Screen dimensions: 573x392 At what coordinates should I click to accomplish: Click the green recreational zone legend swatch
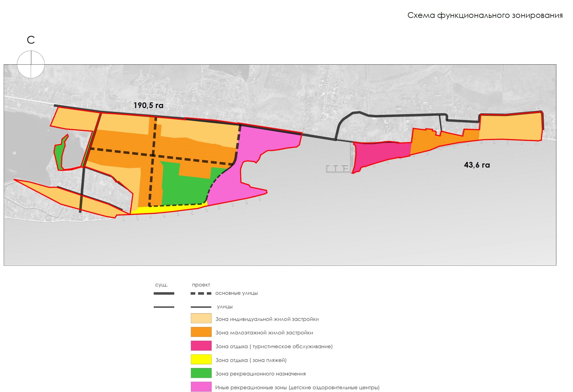pos(201,373)
